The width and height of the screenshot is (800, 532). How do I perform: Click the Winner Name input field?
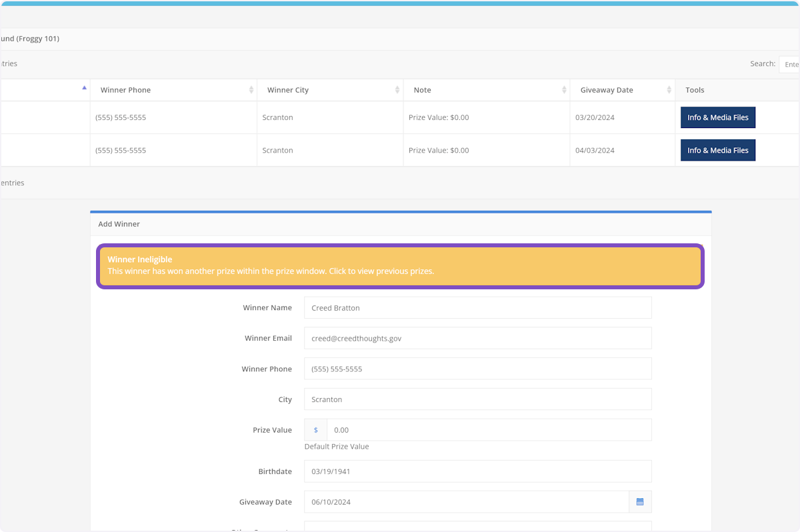[477, 308]
